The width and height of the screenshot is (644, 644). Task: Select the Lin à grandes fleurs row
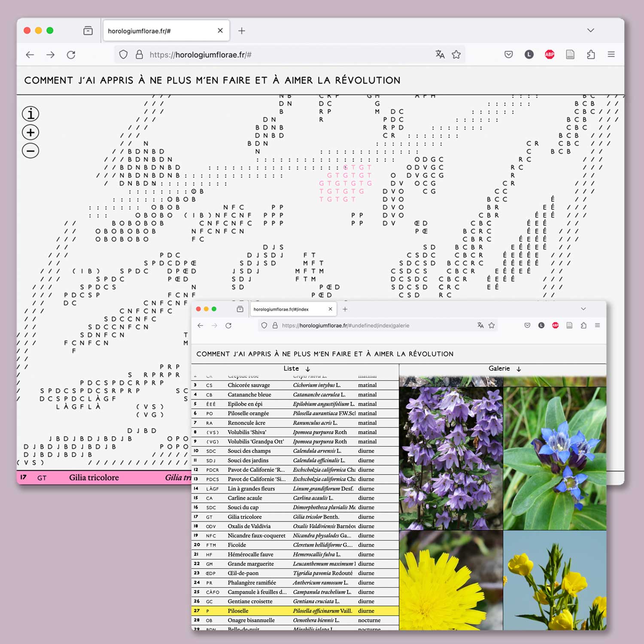click(x=295, y=489)
